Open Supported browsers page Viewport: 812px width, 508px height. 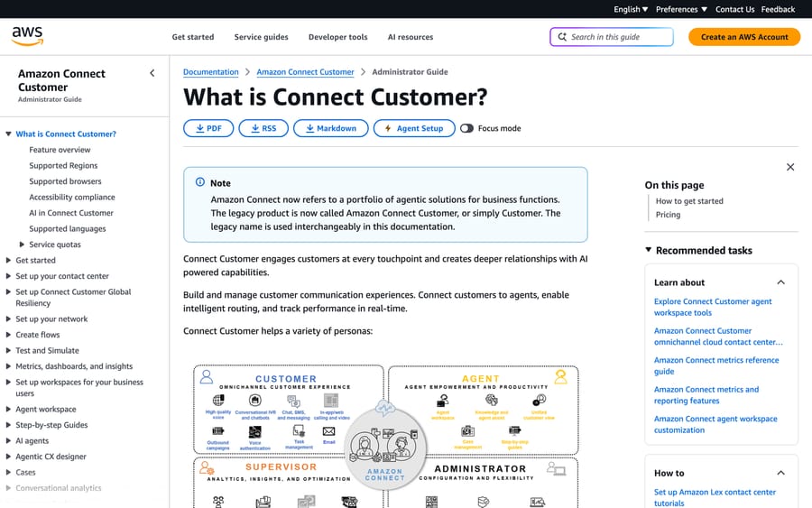[65, 181]
